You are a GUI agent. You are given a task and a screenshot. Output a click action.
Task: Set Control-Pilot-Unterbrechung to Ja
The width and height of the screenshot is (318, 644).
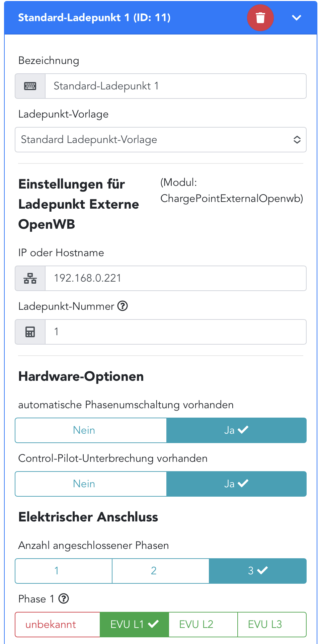[236, 484]
